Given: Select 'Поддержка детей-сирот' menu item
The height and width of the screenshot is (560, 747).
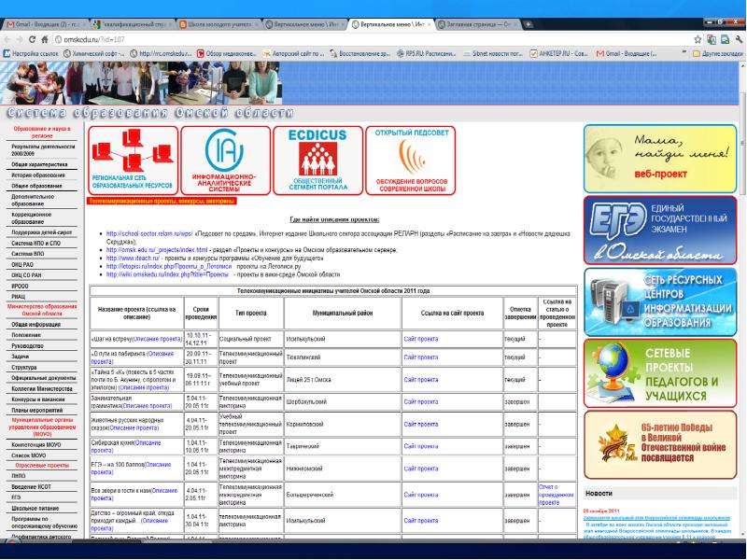Looking at the screenshot, I should [x=41, y=232].
